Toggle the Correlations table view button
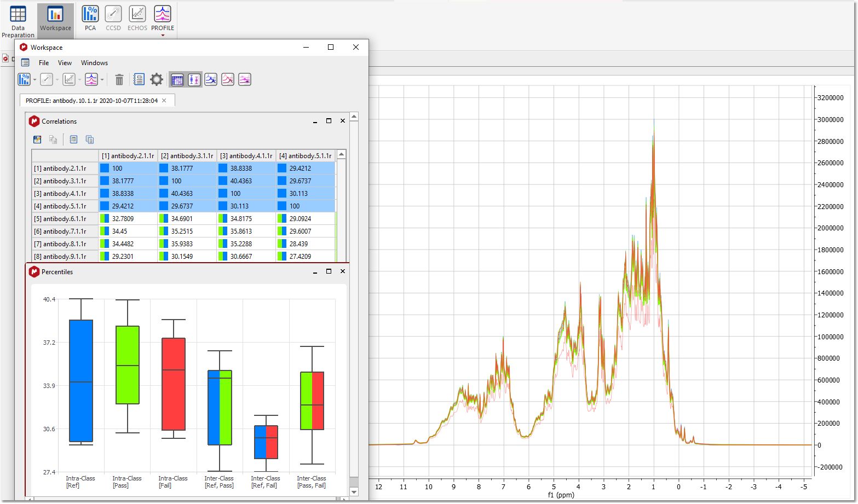 pyautogui.click(x=177, y=80)
